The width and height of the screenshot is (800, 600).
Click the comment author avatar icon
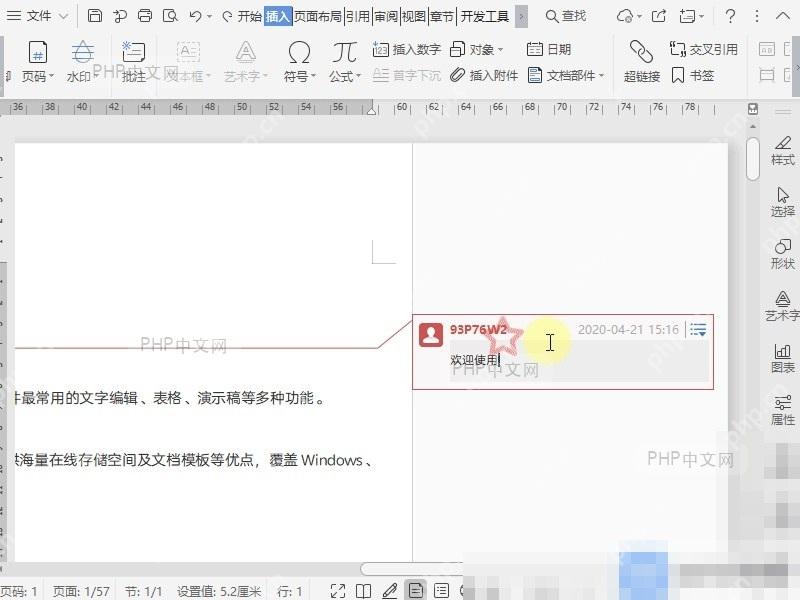click(x=431, y=335)
